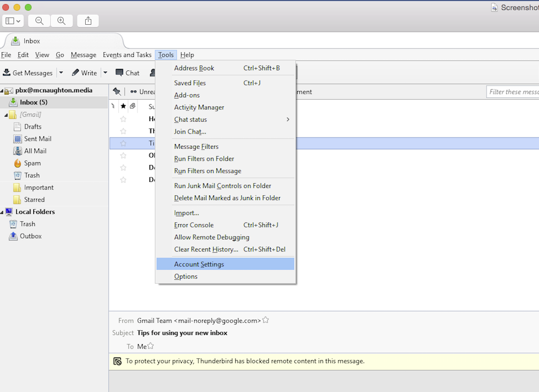Viewport: 539px width, 392px height.
Task: Open the Sent Mail folder
Action: [37, 139]
